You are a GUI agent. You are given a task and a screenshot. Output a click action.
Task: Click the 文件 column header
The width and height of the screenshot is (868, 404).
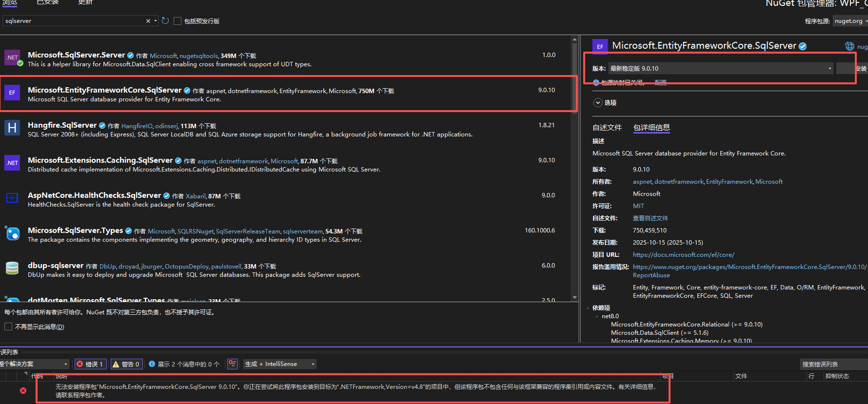[x=741, y=376]
